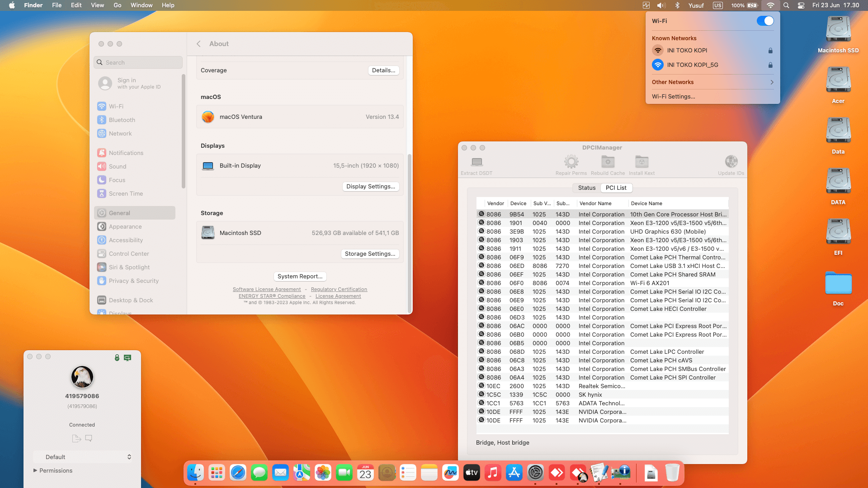The image size is (868, 488).
Task: Open the Software License Agreement link
Action: pyautogui.click(x=267, y=289)
